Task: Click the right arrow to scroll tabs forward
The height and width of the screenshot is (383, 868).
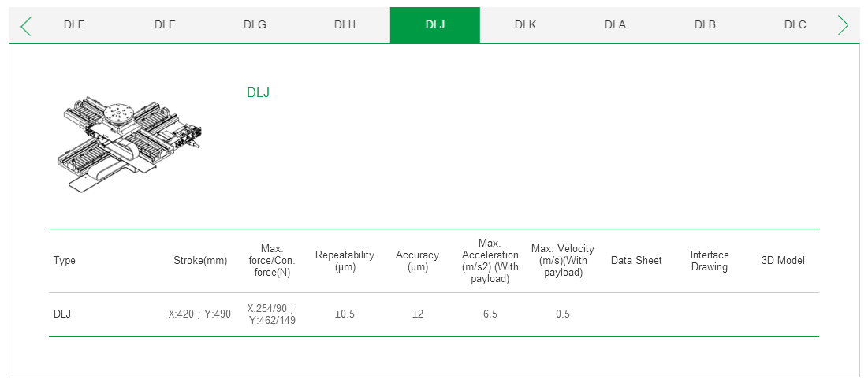Action: click(843, 26)
